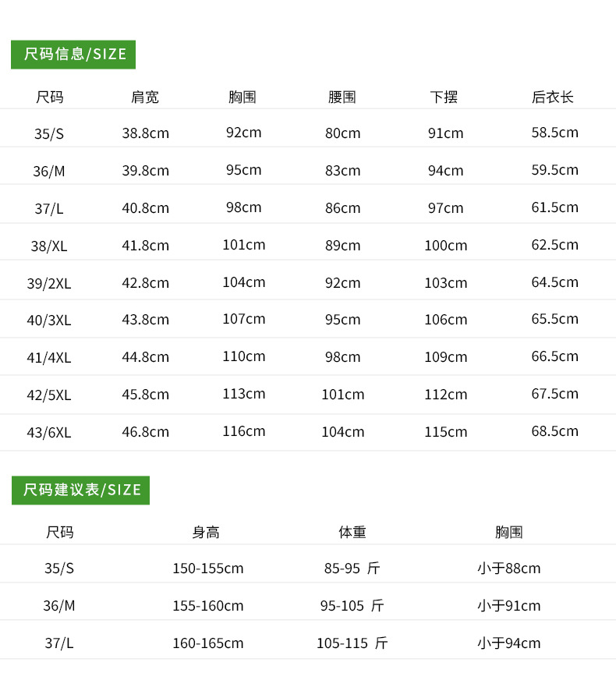Select the 身高 header in suggestion table
The image size is (616, 673).
[207, 533]
